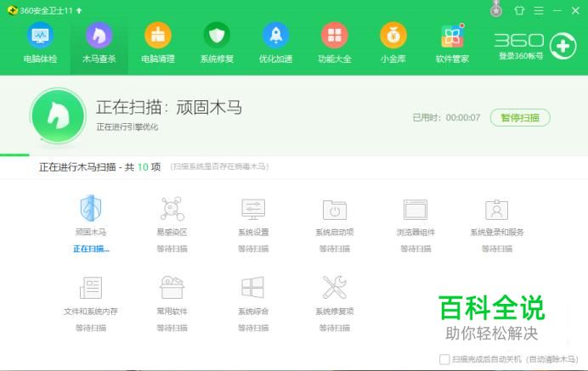This screenshot has width=588, height=371.
Task: Click the 顽固木马 scan item icon
Action: click(91, 208)
